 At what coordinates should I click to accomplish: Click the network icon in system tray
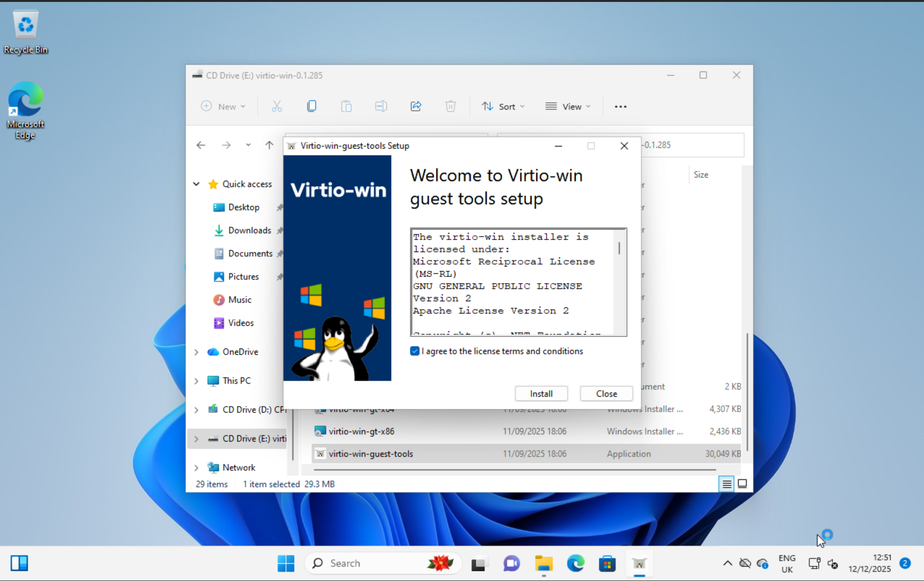pos(814,563)
